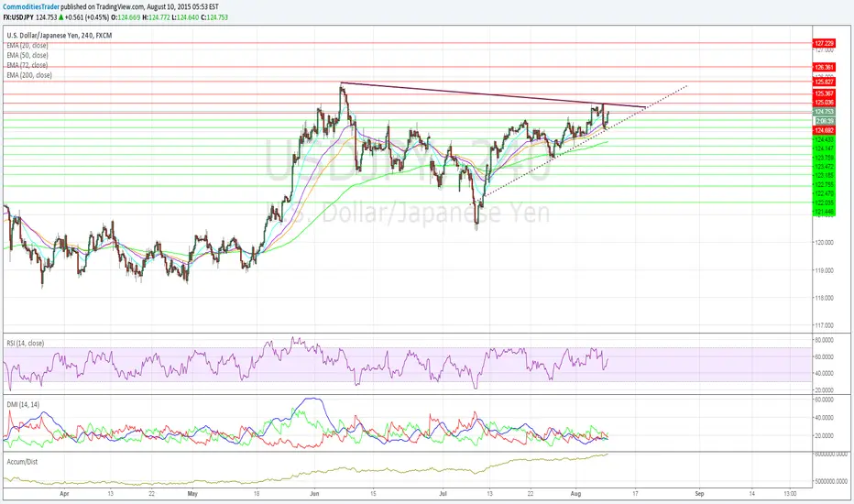Open the CommoditiesTrader author link

tap(31, 7)
